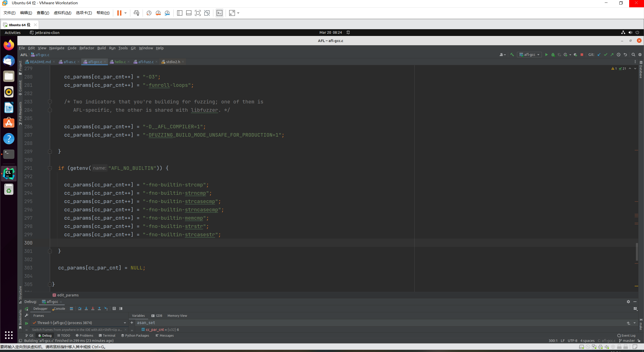Open Event Log in status bar
Viewport: 644px width, 352px height.
[626, 335]
